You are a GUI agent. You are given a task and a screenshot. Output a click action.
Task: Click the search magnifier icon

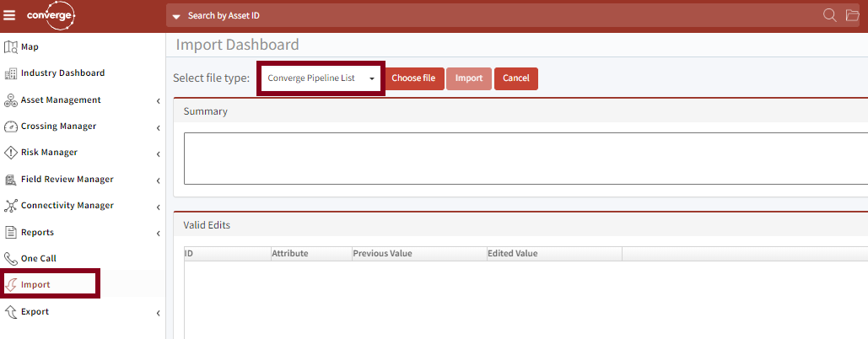pyautogui.click(x=829, y=15)
